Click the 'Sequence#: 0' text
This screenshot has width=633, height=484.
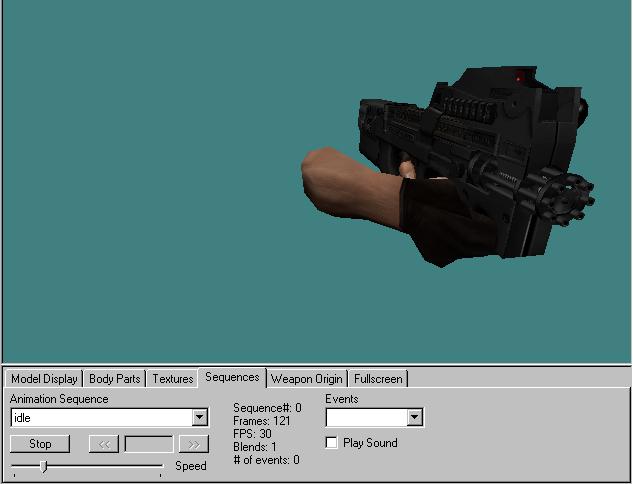(x=267, y=408)
